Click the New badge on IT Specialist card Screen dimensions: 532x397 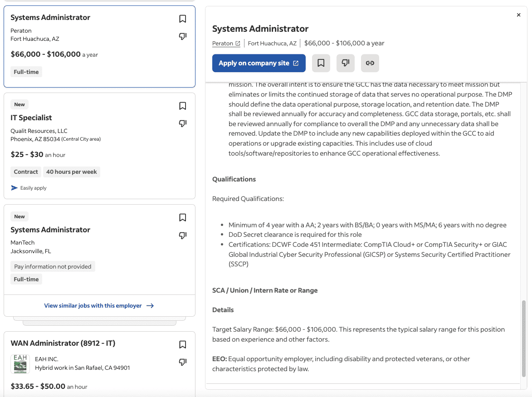(x=20, y=104)
